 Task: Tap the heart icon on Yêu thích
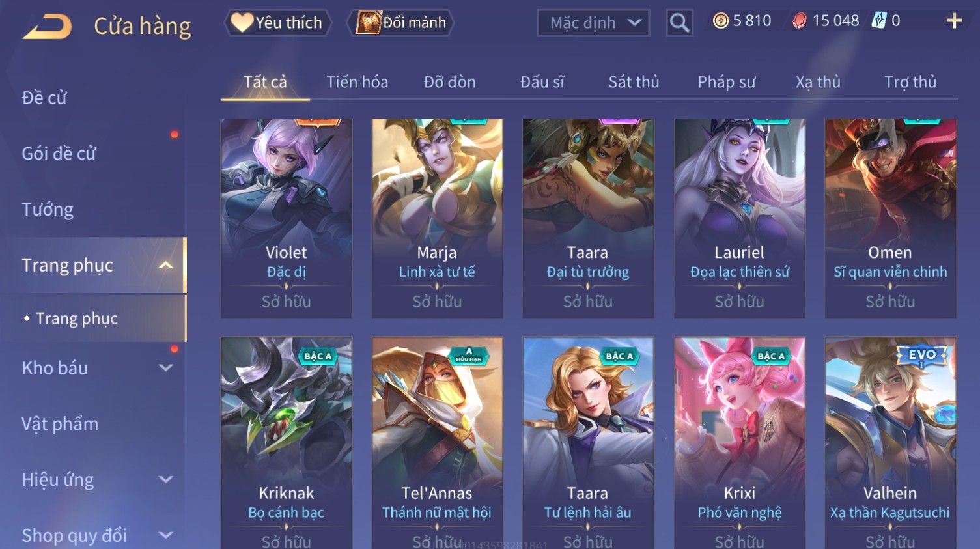[242, 23]
